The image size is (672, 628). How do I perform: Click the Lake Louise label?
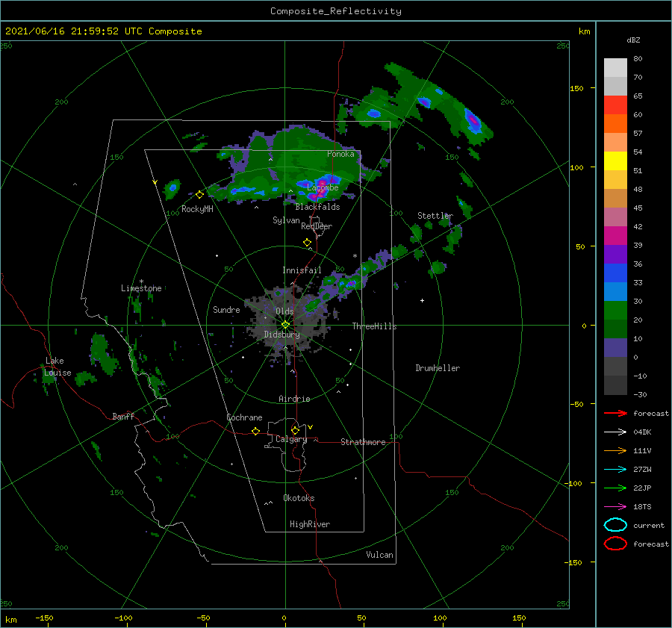57,367
